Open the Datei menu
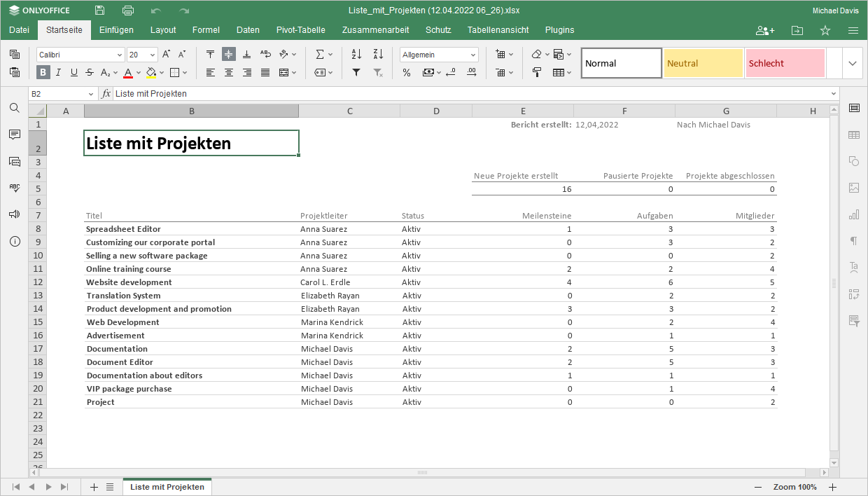The image size is (868, 496). tap(19, 30)
